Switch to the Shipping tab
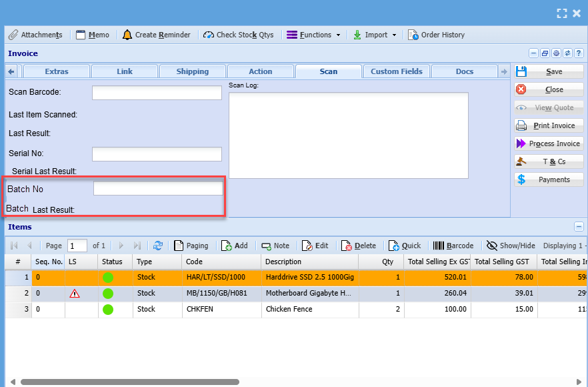The height and width of the screenshot is (387, 588). [192, 71]
